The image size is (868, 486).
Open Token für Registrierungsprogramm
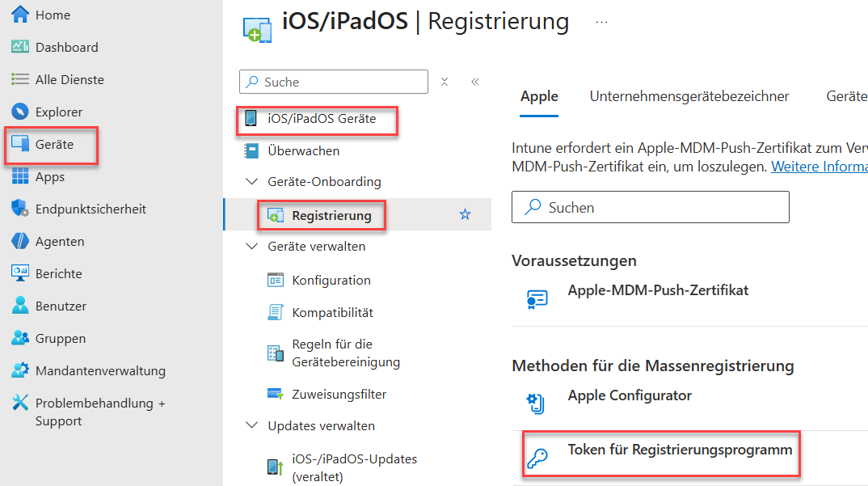point(680,450)
